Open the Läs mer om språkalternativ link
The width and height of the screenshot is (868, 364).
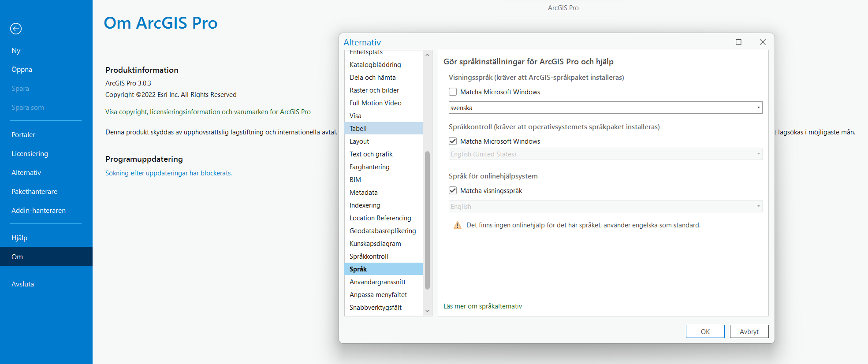[x=482, y=306]
